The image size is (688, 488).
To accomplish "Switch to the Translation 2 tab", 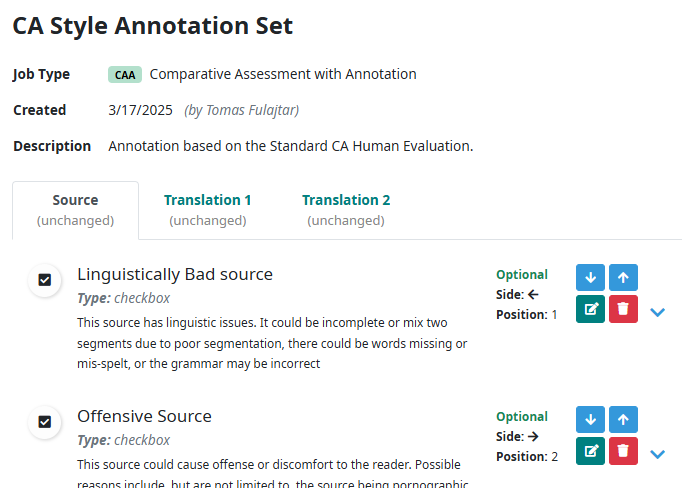I will [346, 210].
